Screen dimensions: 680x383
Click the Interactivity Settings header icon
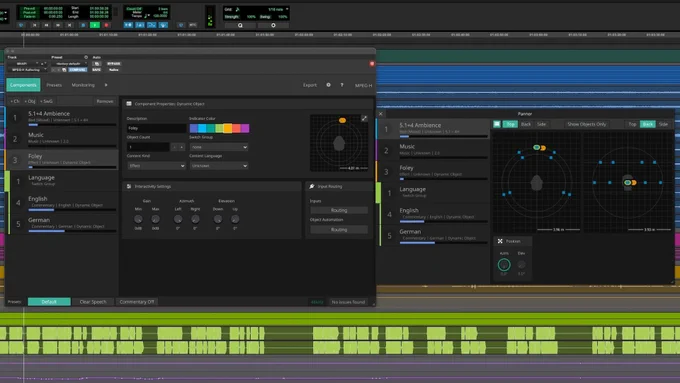(x=129, y=186)
